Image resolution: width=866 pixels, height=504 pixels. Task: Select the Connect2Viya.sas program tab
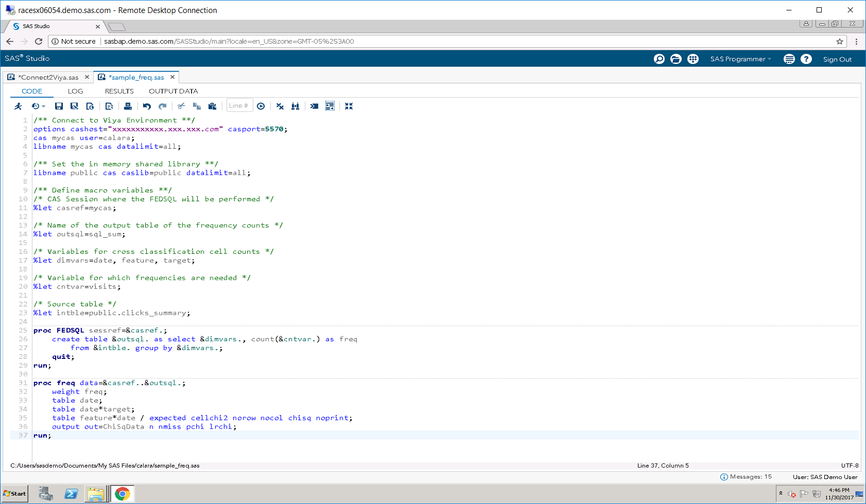(48, 77)
